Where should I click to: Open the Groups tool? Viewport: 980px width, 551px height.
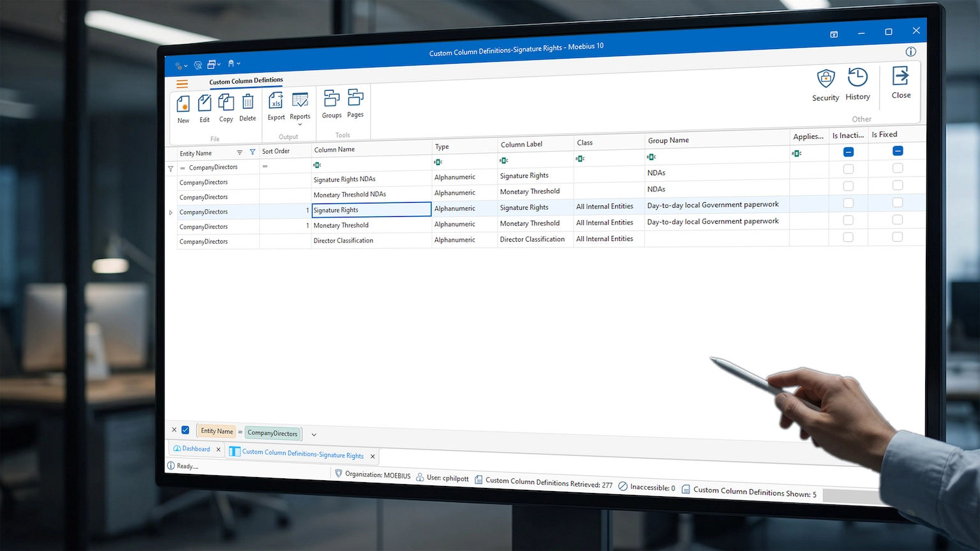point(331,99)
